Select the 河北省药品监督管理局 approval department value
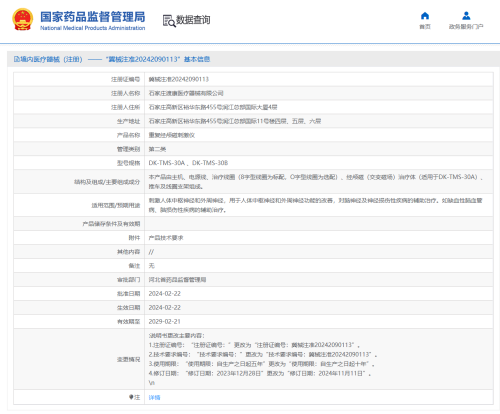Screen dimensions: 500x414 point(177,279)
